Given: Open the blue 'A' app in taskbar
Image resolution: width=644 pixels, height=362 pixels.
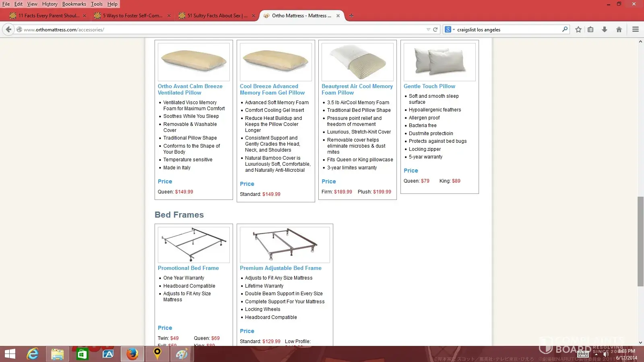Looking at the screenshot, I should [x=107, y=354].
